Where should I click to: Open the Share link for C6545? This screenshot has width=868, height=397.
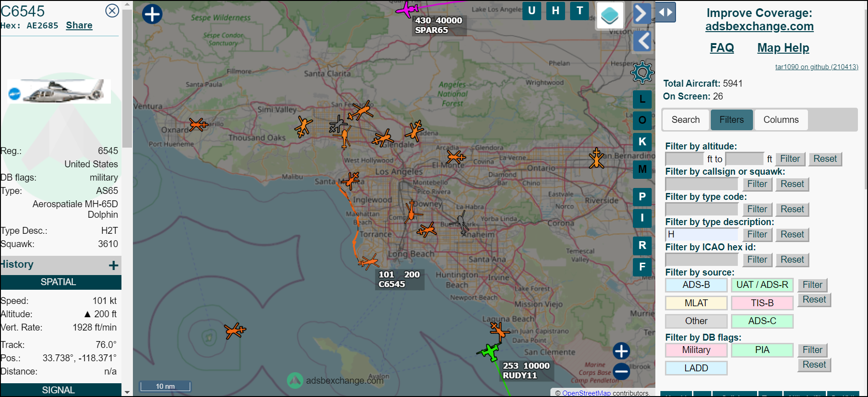pyautogui.click(x=79, y=25)
